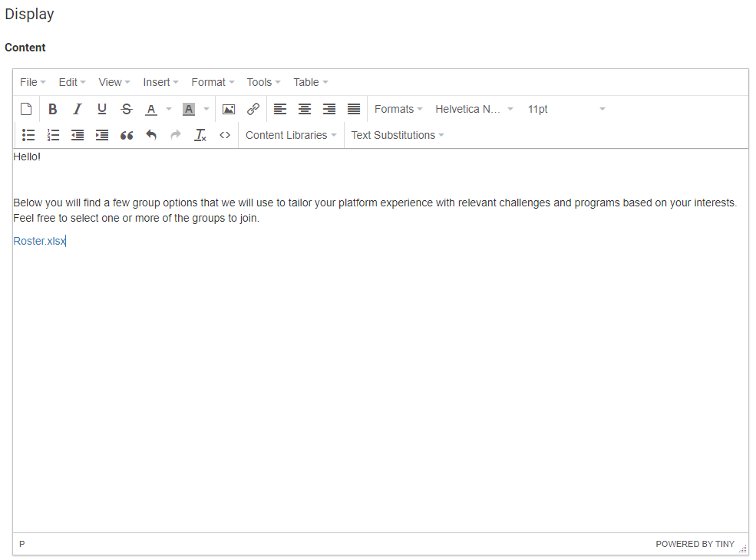Toggle italic text style
This screenshot has height=560, width=756.
pos(77,109)
